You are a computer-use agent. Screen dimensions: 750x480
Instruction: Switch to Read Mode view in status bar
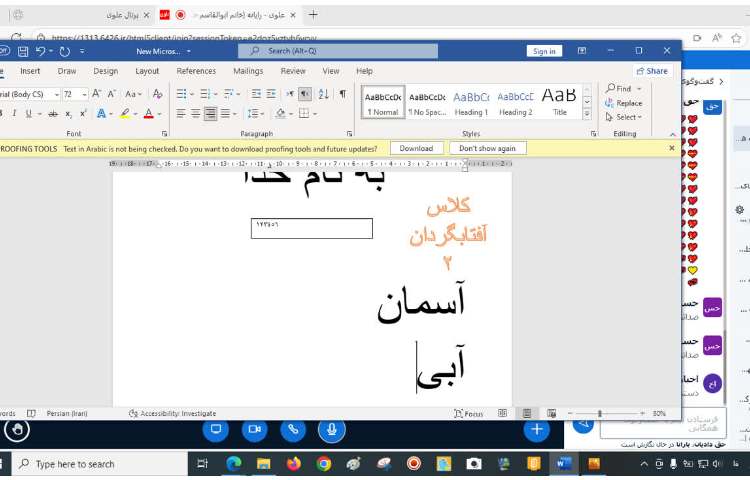[502, 414]
